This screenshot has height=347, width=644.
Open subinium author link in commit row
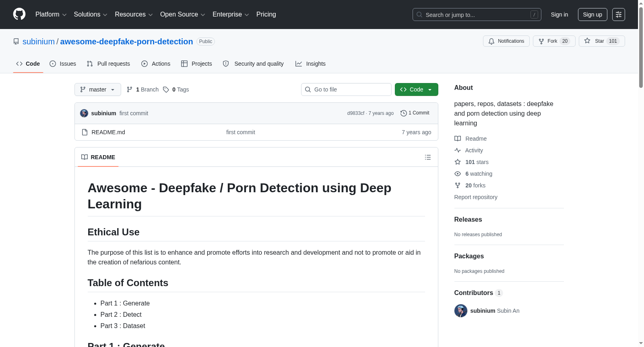pyautogui.click(x=104, y=113)
